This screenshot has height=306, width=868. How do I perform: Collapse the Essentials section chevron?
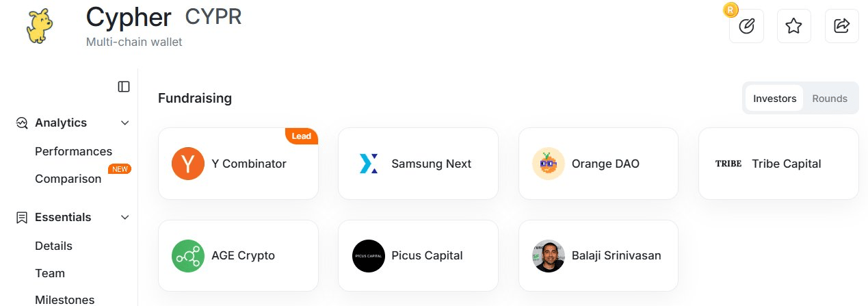click(x=125, y=218)
